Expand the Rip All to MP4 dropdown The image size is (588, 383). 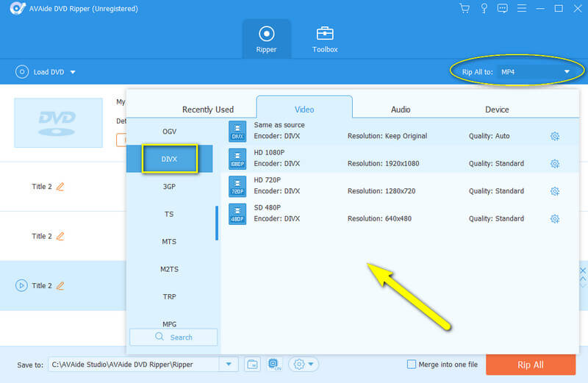[x=567, y=72]
